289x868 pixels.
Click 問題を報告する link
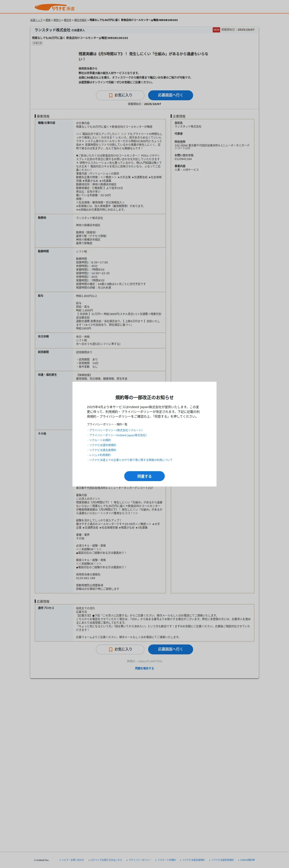tap(144, 668)
